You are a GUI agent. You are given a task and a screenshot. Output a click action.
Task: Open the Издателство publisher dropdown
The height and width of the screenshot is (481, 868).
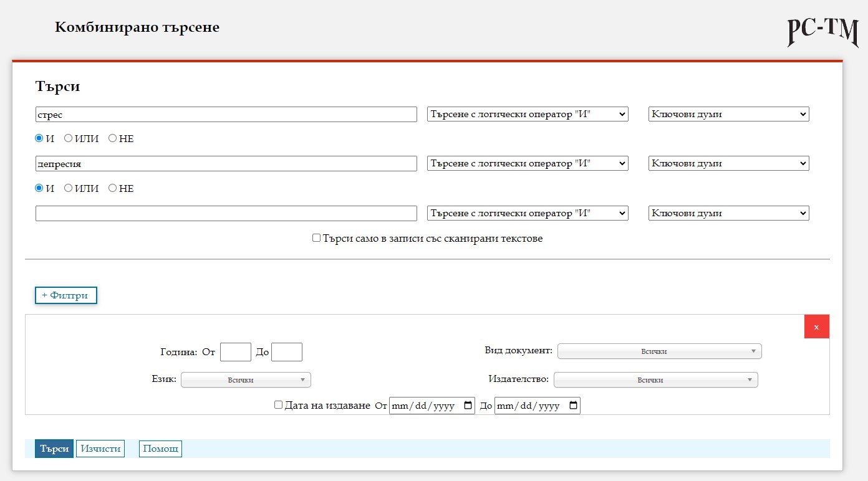point(656,380)
